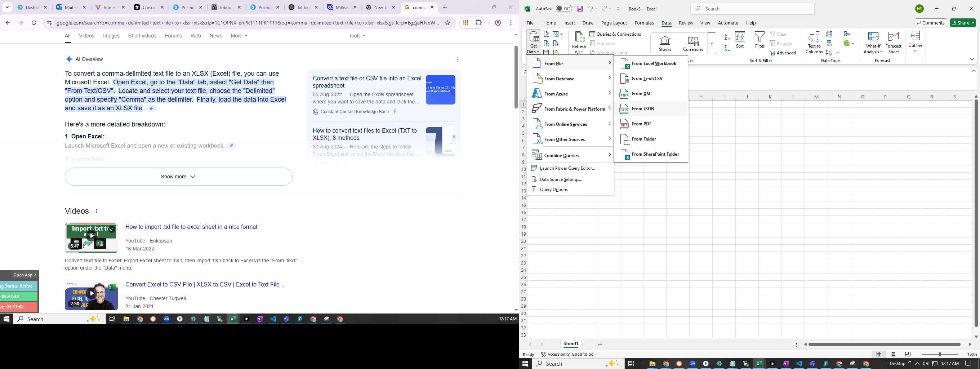Image resolution: width=980 pixels, height=369 pixels.
Task: Click the Forecast Sheet icon
Action: 893,43
